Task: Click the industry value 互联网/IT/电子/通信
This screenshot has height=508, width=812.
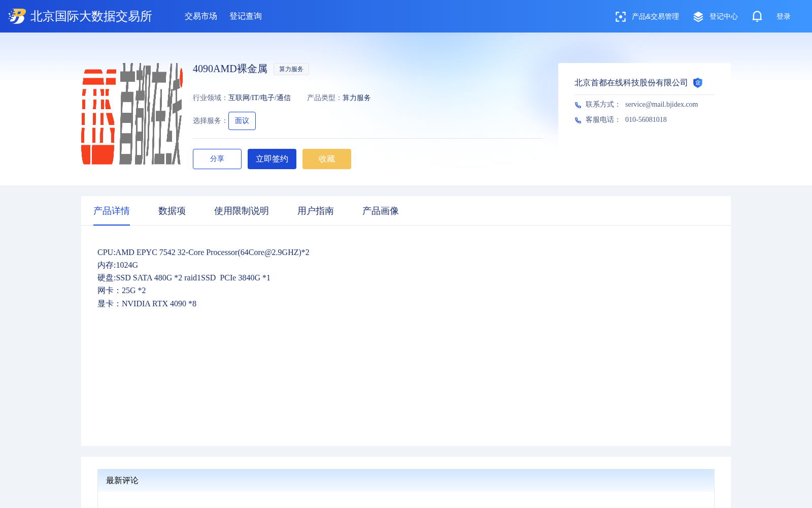Action: coord(259,98)
